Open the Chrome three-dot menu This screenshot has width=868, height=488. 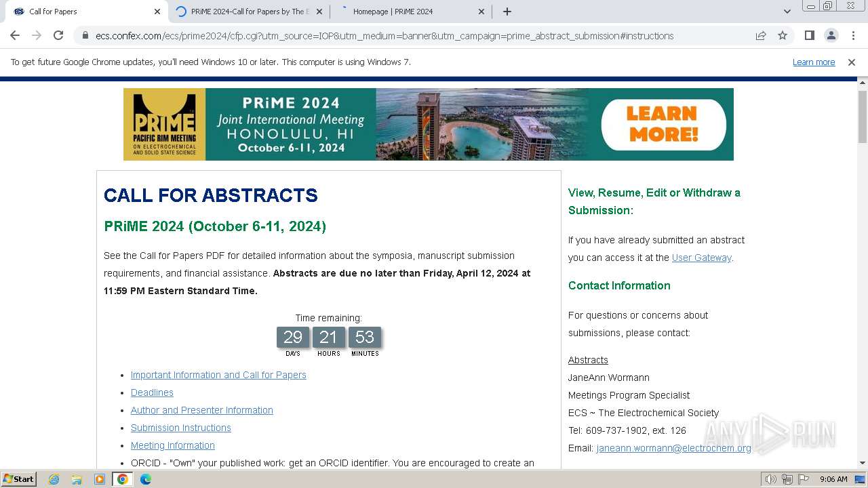pos(853,35)
